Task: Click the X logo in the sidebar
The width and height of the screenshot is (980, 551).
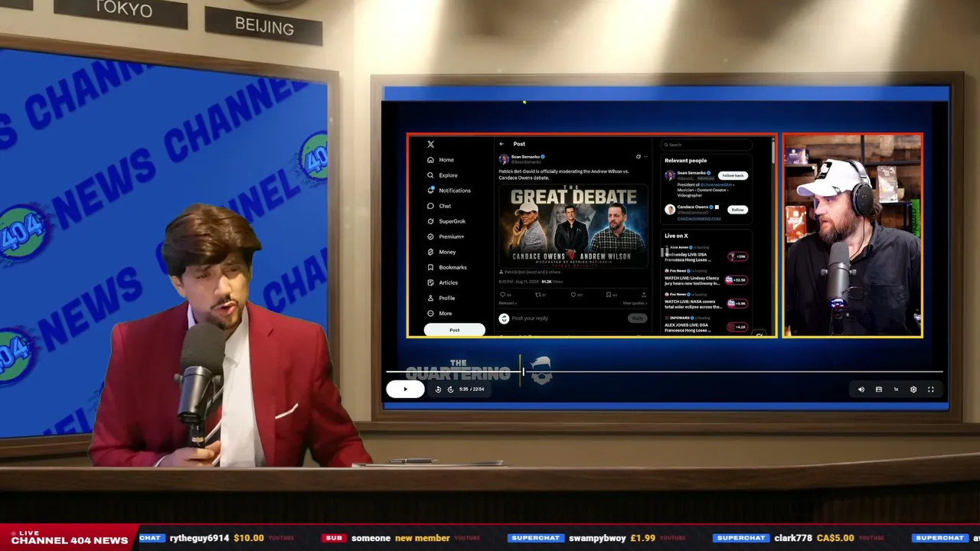Action: (x=430, y=144)
